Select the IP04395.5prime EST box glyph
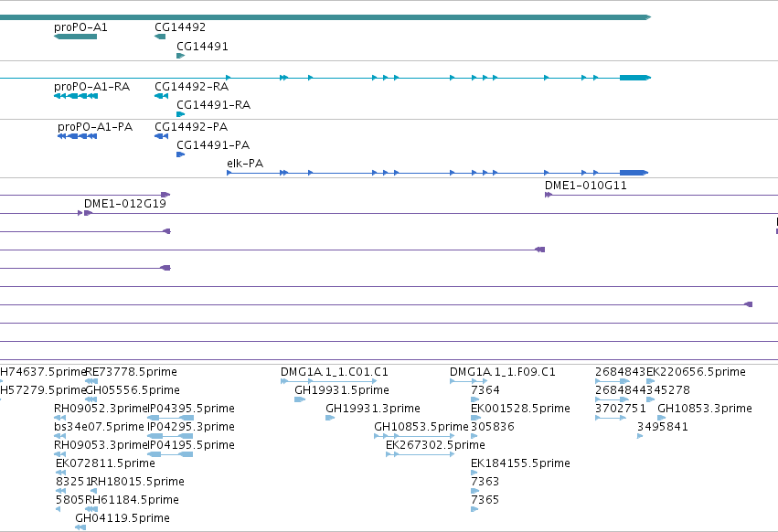This screenshot has height=532, width=778. click(x=171, y=418)
